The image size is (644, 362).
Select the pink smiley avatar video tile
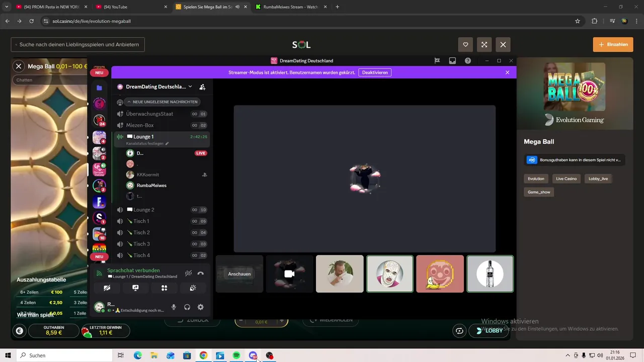440,274
